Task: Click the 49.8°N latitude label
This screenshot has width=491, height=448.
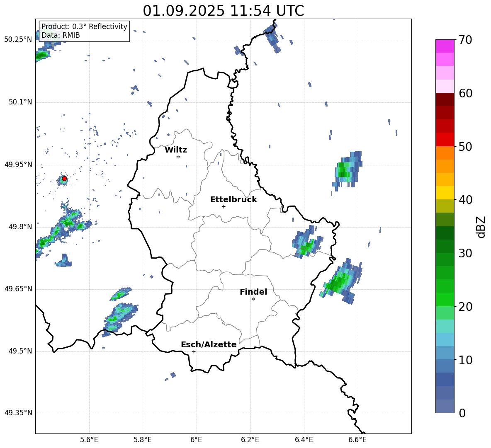Action: tap(20, 227)
